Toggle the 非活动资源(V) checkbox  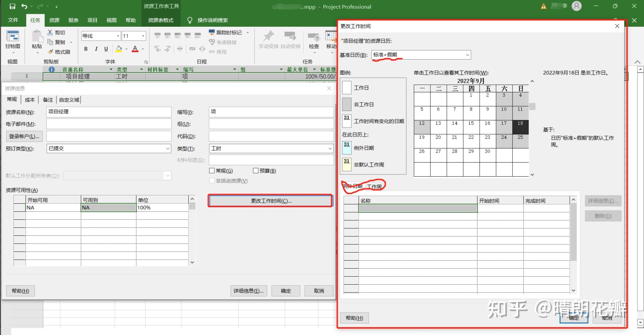[x=212, y=180]
